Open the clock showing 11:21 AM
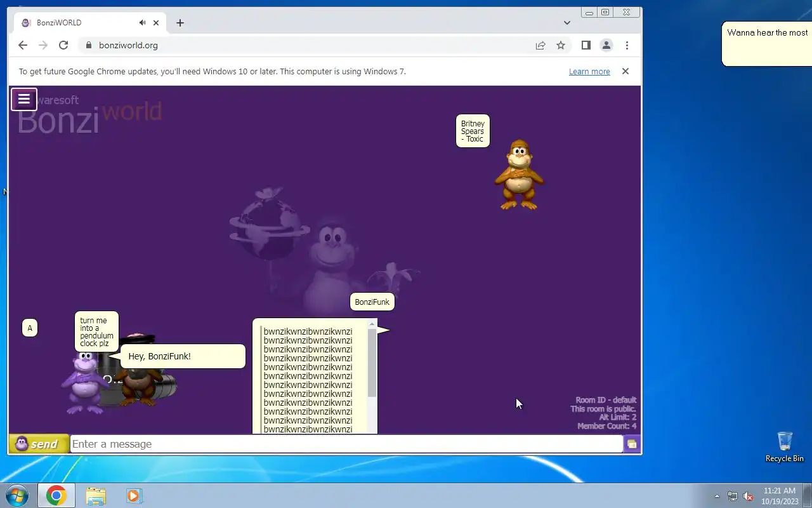Viewport: 812px width, 508px height. coord(779,496)
